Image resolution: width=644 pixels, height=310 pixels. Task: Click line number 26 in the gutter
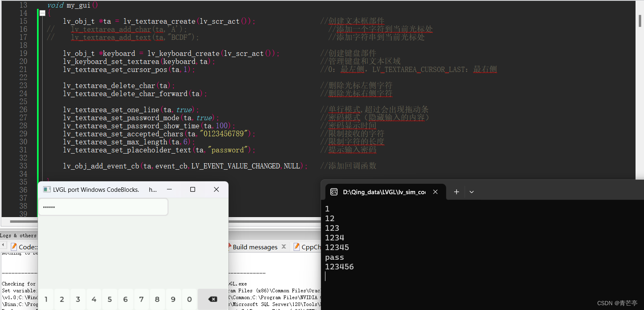tap(23, 110)
